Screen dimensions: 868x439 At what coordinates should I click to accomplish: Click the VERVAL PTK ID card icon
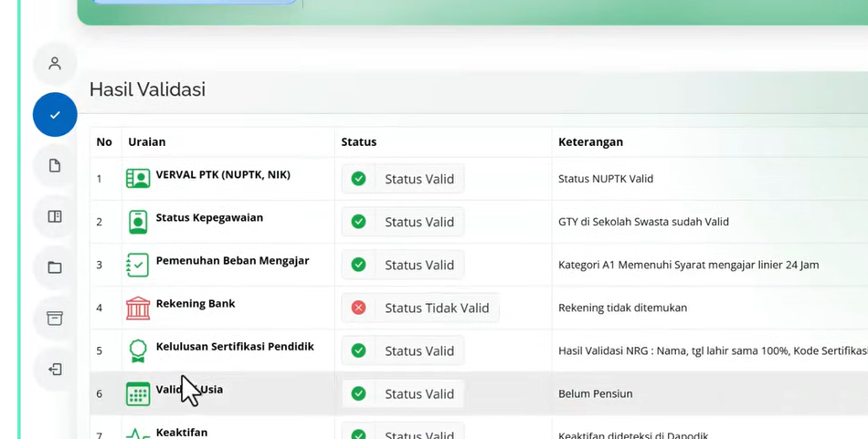(138, 179)
